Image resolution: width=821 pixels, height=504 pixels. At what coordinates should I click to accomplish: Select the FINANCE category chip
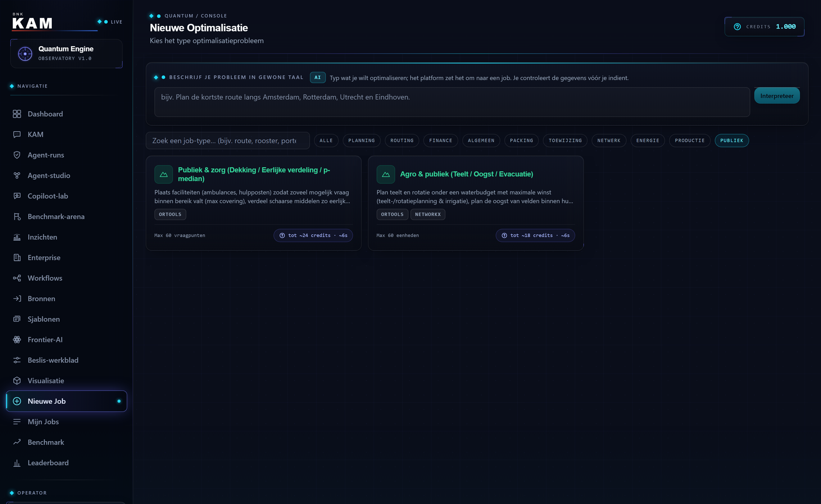(440, 141)
